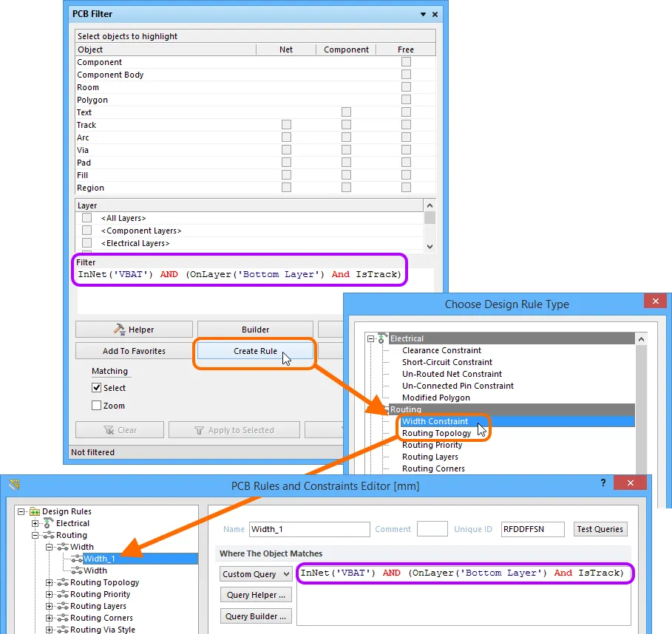Click the Custom Query expression box
This screenshot has width=672, height=634.
464,595
